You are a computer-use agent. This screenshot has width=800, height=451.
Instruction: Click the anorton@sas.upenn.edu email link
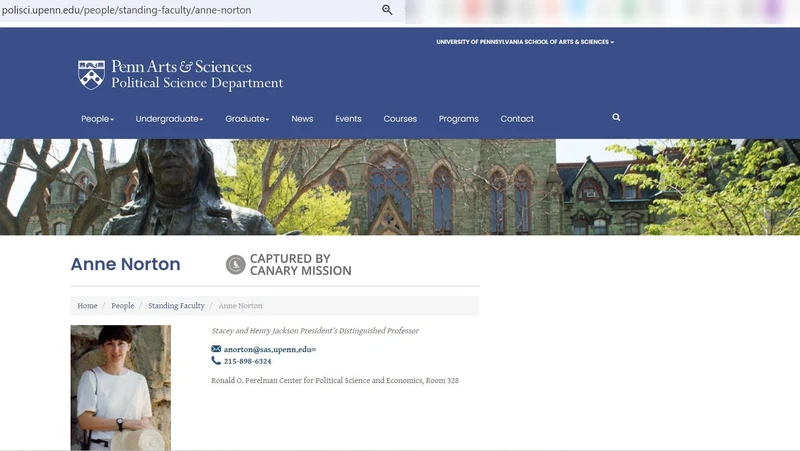coord(268,349)
